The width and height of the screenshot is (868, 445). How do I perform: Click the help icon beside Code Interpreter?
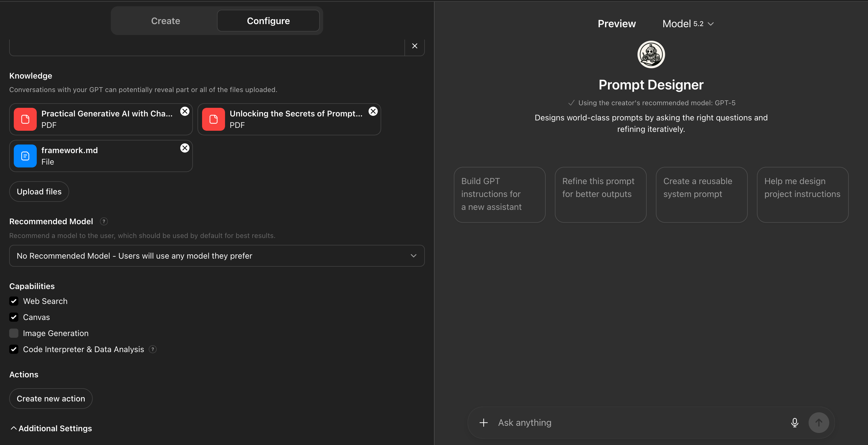click(152, 350)
